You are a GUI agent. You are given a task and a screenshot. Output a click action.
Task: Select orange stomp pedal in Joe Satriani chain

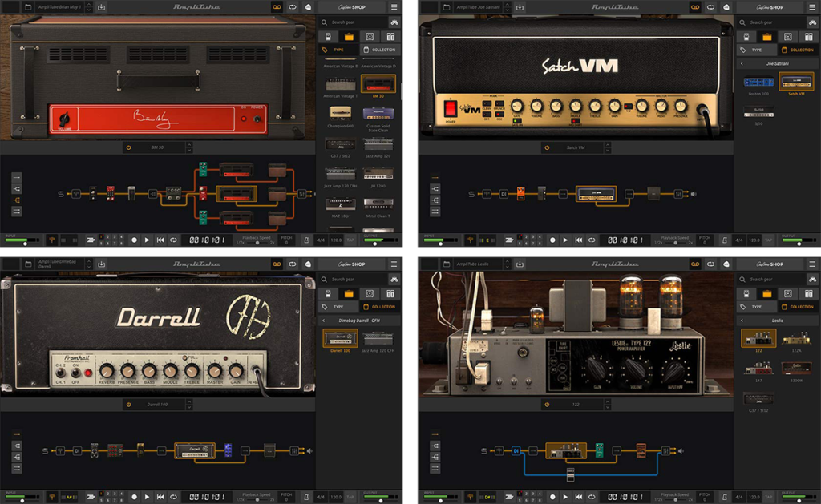[520, 194]
